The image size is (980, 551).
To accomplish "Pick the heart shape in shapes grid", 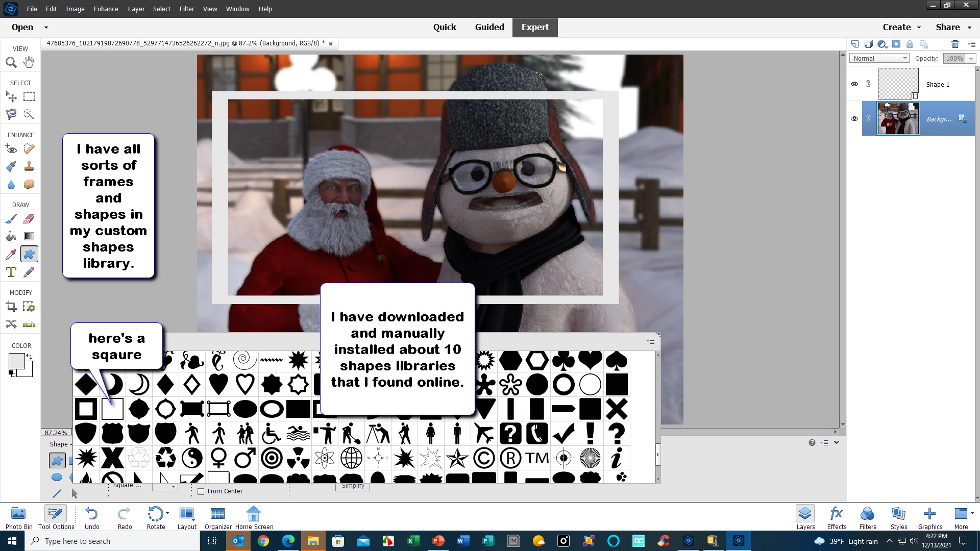I will point(218,384).
